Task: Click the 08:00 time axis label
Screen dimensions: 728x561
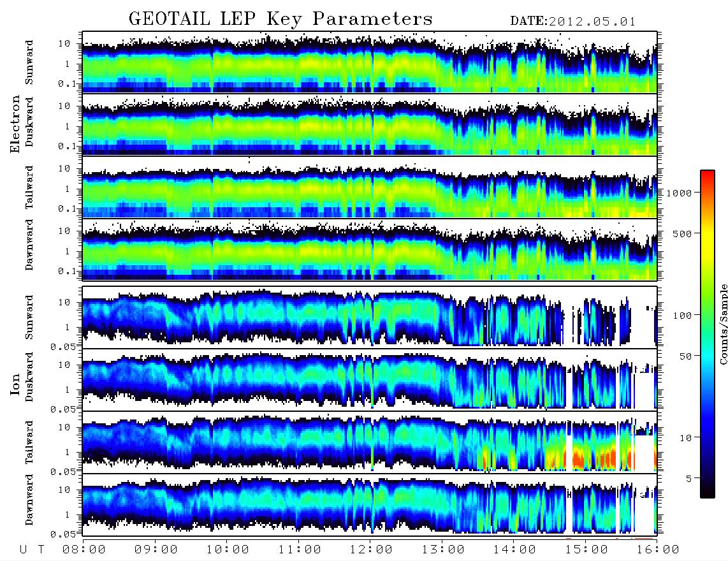Action: (x=84, y=550)
